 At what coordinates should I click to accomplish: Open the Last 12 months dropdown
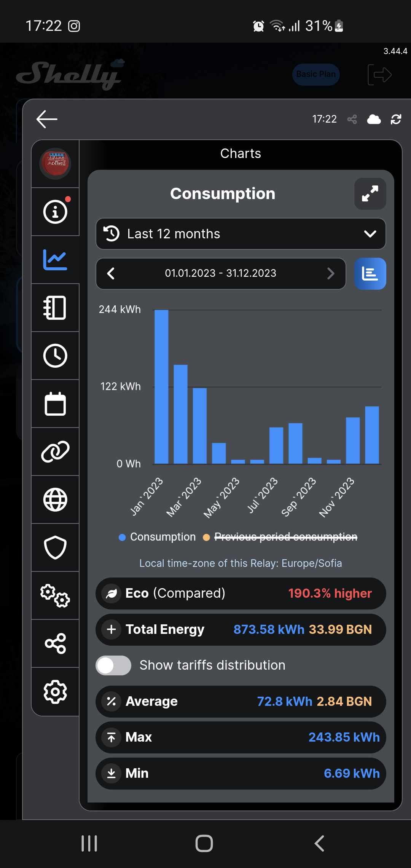click(x=241, y=234)
